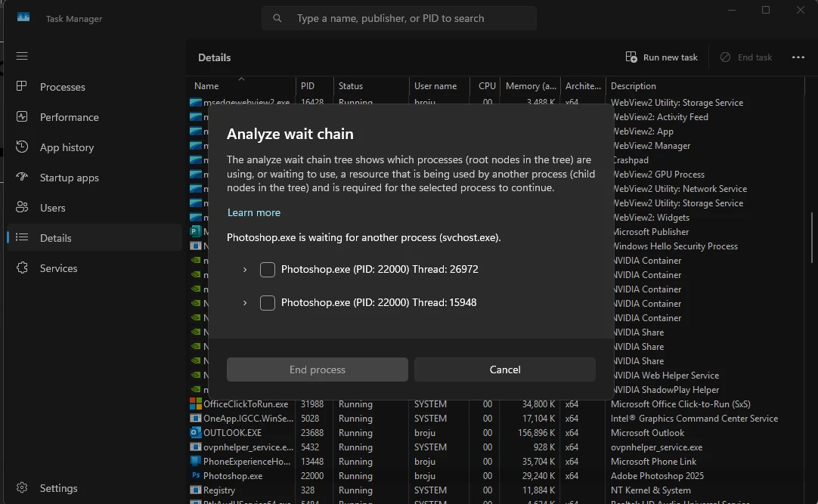Check the Thread 26972 checkbox

pyautogui.click(x=268, y=270)
